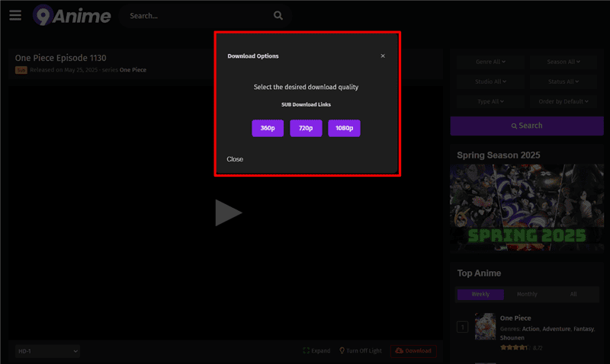Click the One Piece Episode 1130 heading

coord(61,58)
